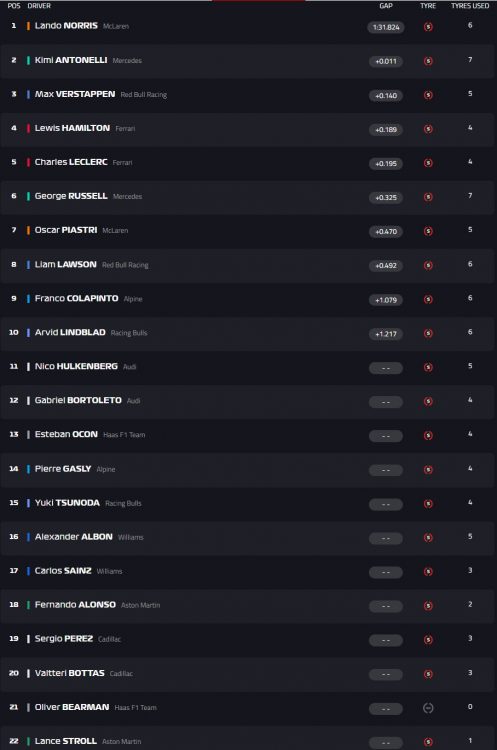Click the tyre icon beside Franco Colapinto
This screenshot has height=750, width=497.
pos(428,299)
